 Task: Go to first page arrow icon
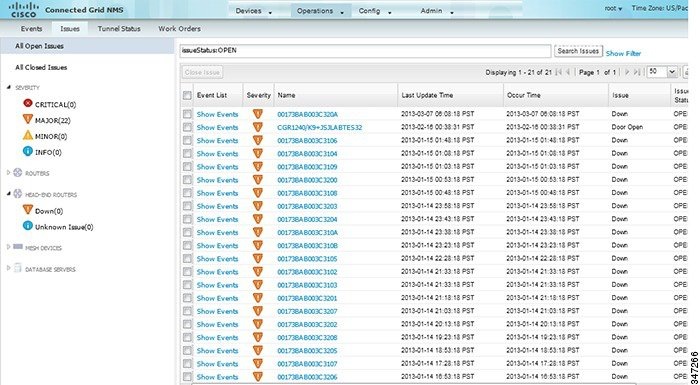pyautogui.click(x=558, y=72)
